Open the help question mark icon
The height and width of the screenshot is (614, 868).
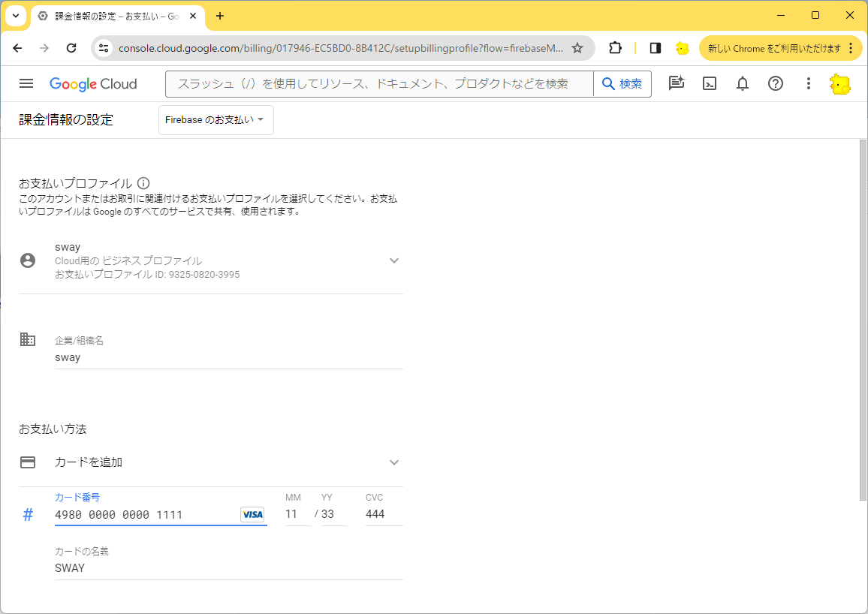point(776,83)
